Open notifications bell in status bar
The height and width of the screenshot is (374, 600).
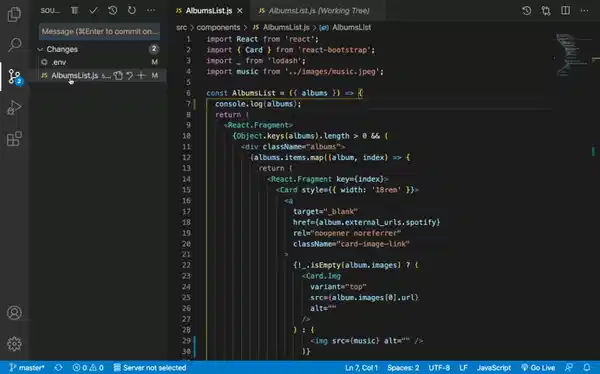(x=587, y=367)
